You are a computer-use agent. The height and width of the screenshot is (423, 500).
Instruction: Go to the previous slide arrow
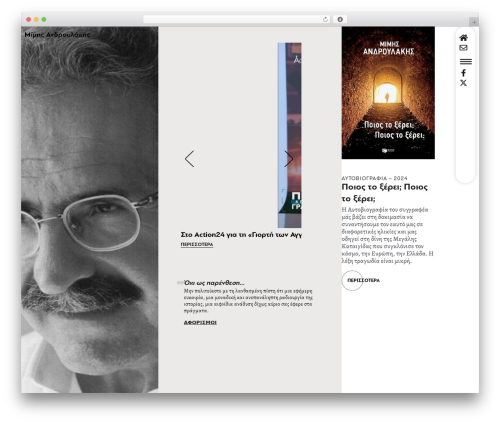189,159
